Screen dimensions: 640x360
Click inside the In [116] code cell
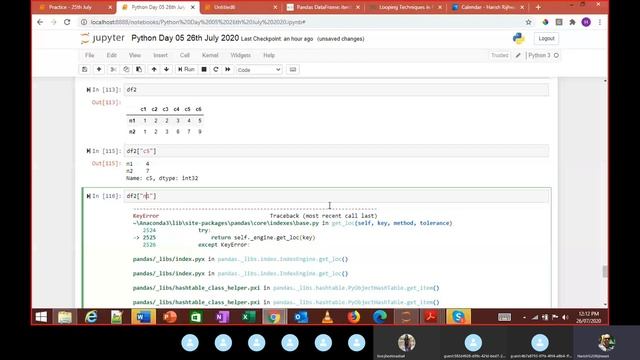point(336,196)
